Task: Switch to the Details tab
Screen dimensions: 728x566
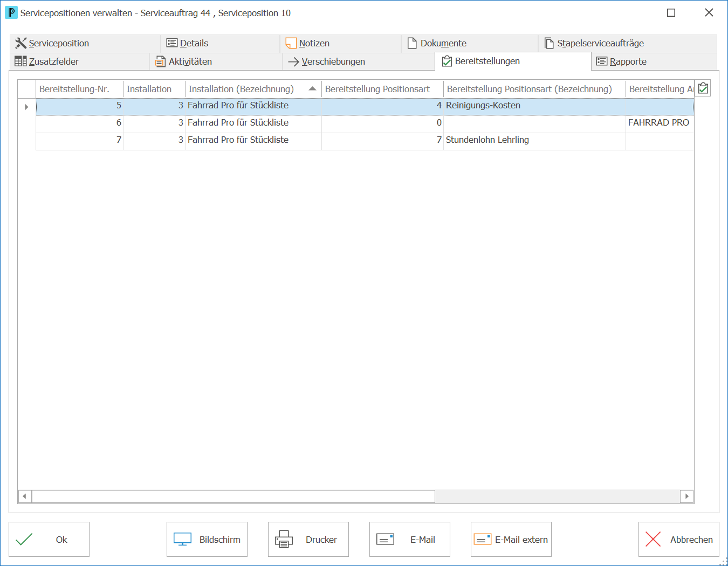Action: (220, 44)
